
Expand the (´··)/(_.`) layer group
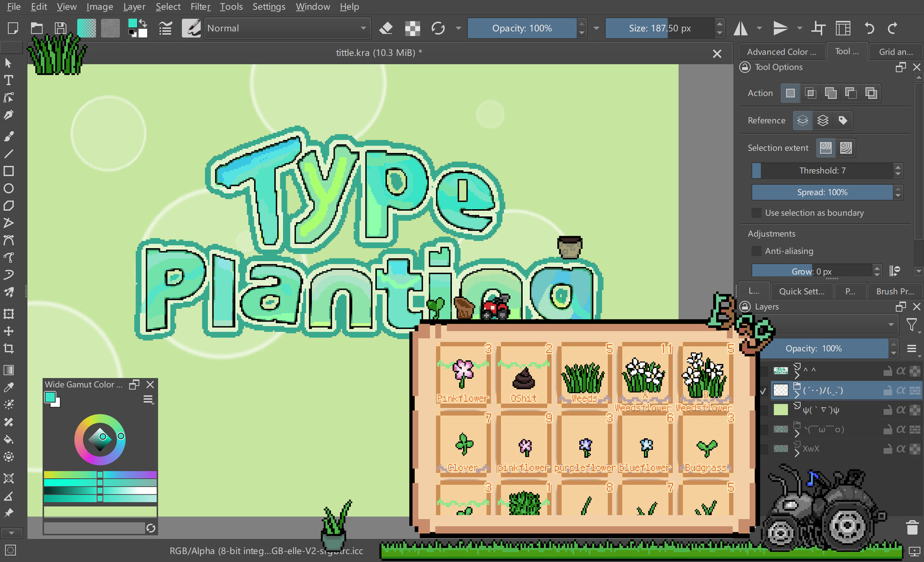[796, 394]
